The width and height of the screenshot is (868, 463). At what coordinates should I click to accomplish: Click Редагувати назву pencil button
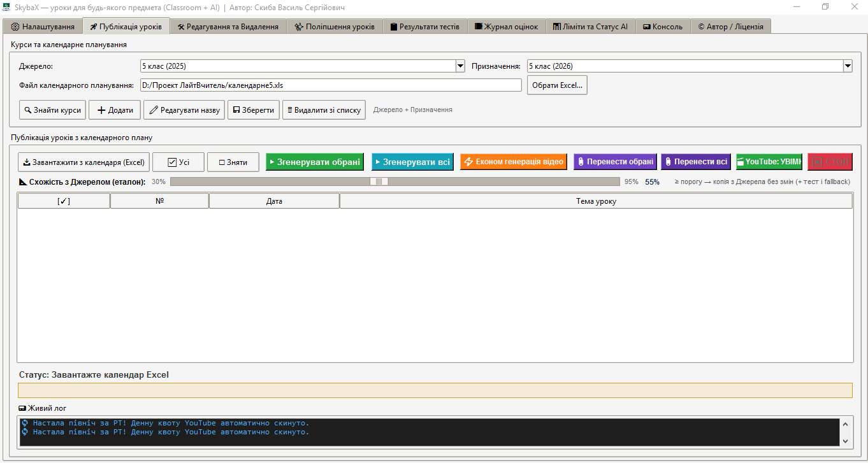pos(184,110)
